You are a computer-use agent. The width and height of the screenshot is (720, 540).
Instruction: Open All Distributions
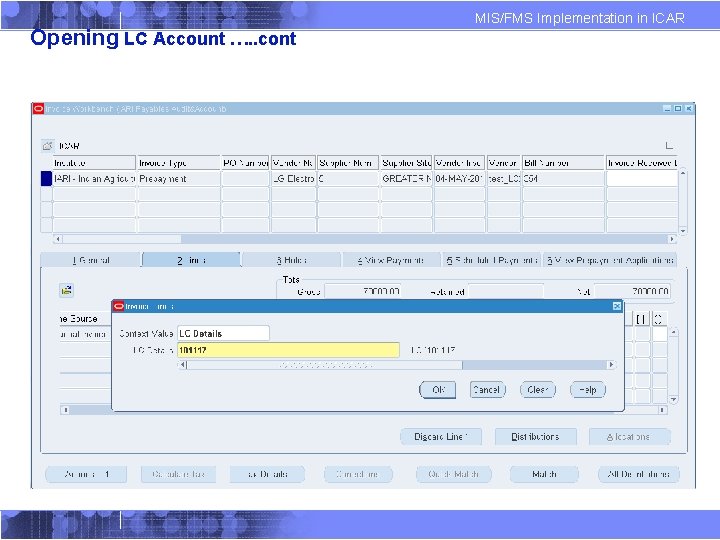click(x=639, y=474)
